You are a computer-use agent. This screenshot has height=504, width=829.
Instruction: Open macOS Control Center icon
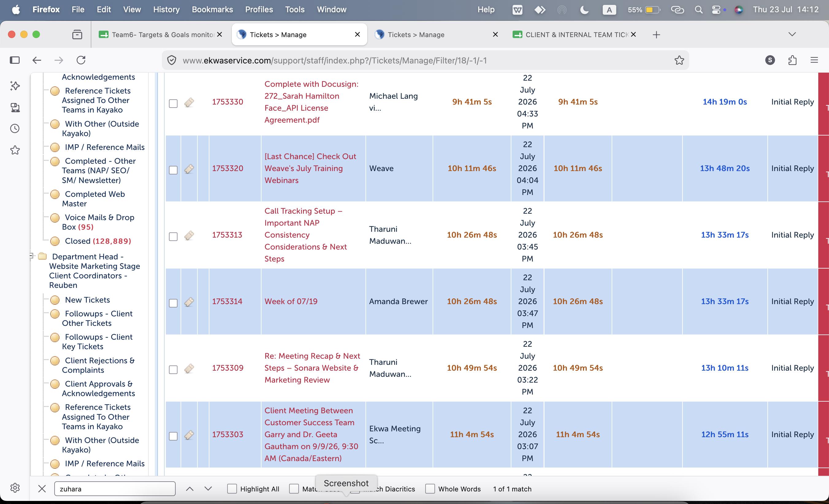pos(716,10)
